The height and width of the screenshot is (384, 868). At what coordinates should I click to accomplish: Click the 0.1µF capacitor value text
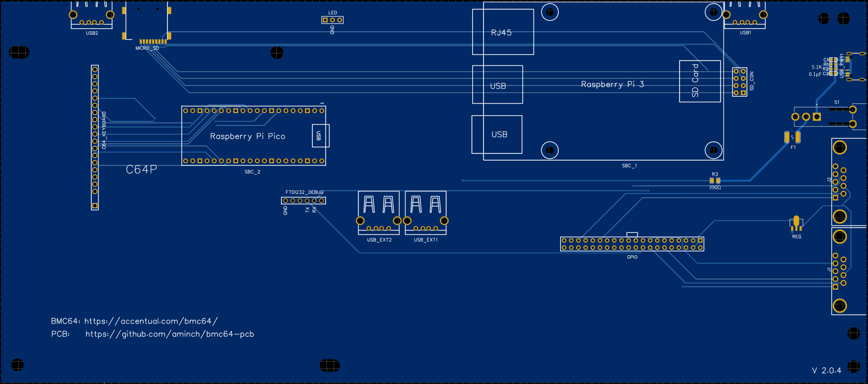815,74
